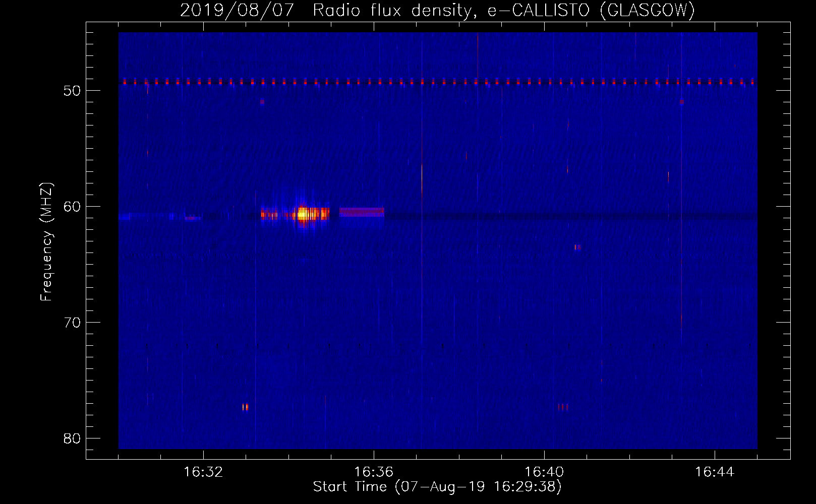Screen dimensions: 816x504
Task: Click the 70 frequency tick label
Action: click(x=72, y=323)
